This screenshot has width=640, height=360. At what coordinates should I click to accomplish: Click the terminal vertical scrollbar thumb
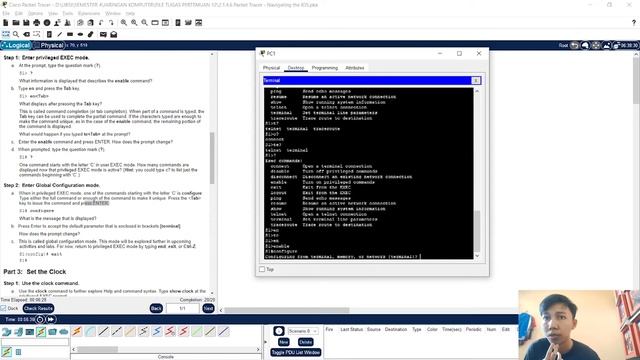tap(477, 231)
